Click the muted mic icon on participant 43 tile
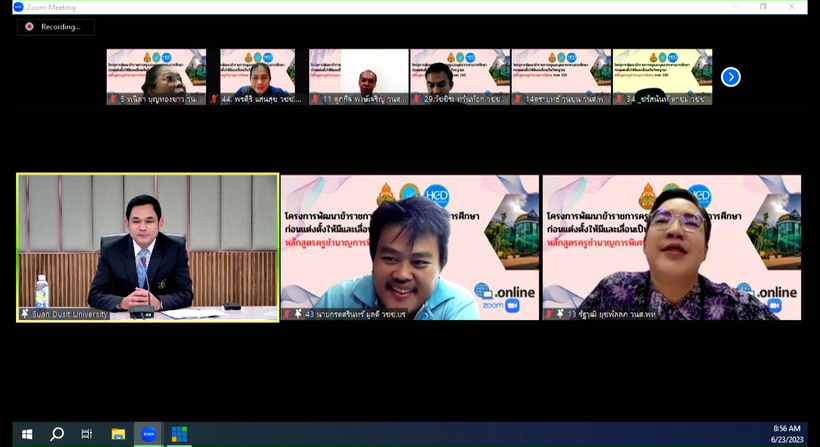The width and height of the screenshot is (820, 447). [287, 314]
